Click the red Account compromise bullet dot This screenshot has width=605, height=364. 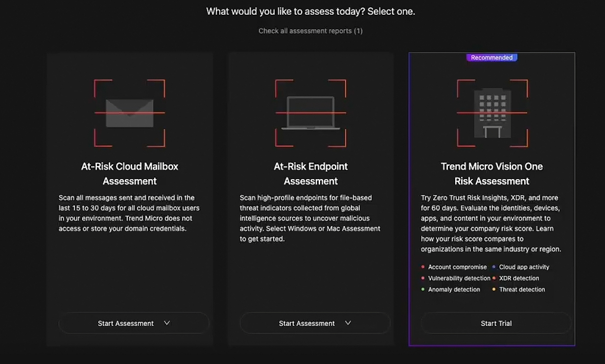click(x=423, y=267)
